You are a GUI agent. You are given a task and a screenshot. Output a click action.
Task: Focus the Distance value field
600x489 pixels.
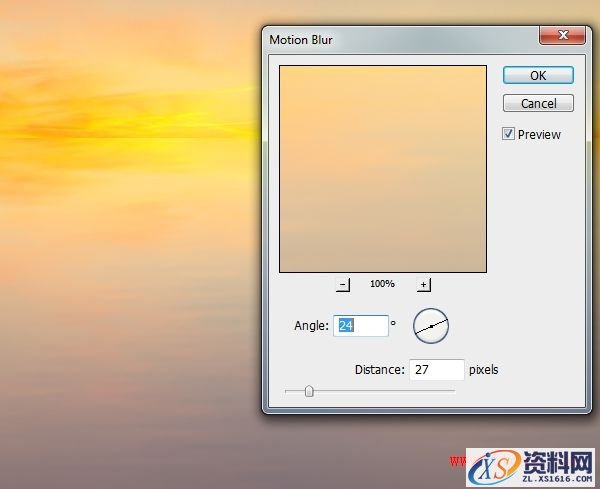click(437, 370)
